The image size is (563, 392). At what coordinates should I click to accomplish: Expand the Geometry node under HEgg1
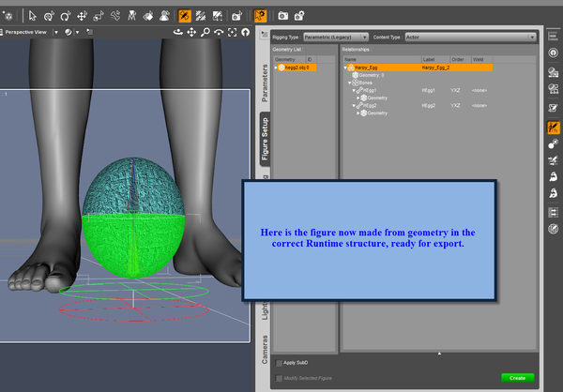pos(358,98)
